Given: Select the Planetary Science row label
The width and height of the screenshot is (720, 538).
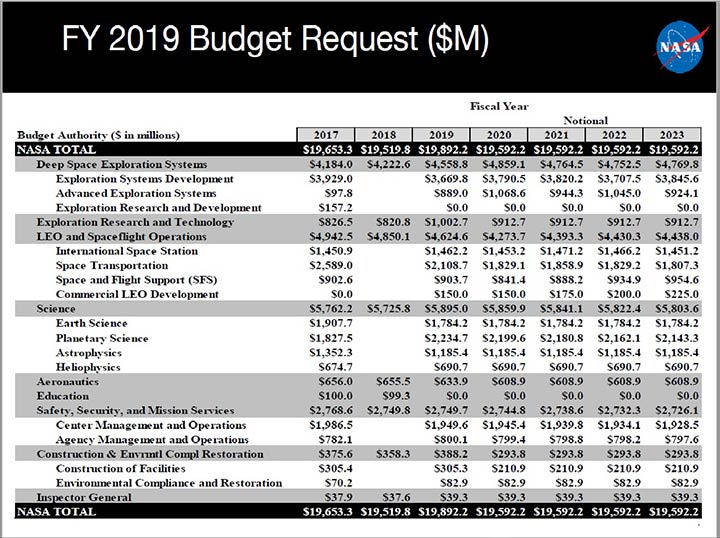Looking at the screenshot, I should [102, 338].
